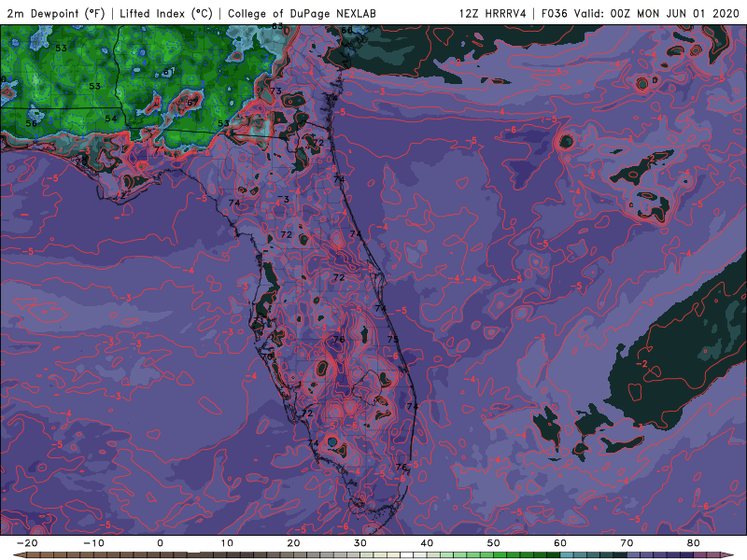Click the '70' colorbar tick label

627,543
